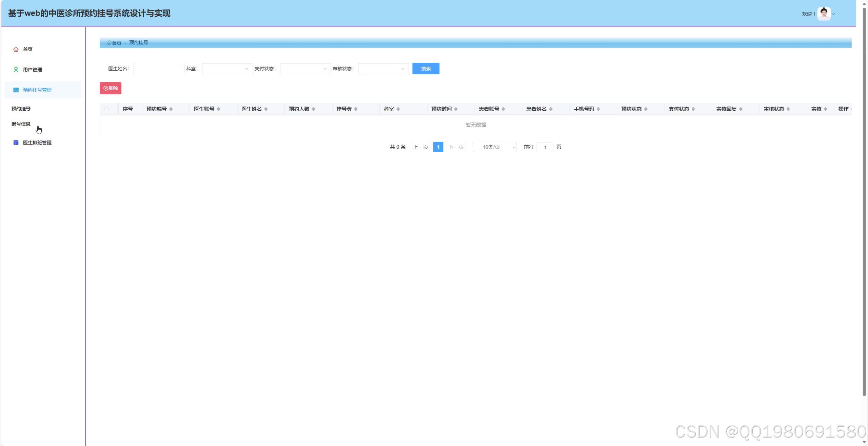The image size is (868, 446).
Task: Expand the 10条/页 page size selector
Action: pos(494,147)
